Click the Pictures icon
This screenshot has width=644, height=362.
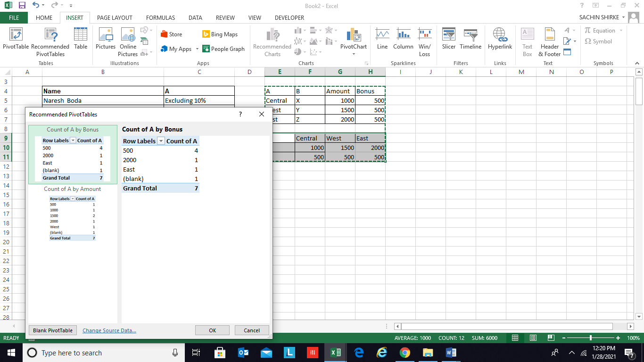[106, 39]
